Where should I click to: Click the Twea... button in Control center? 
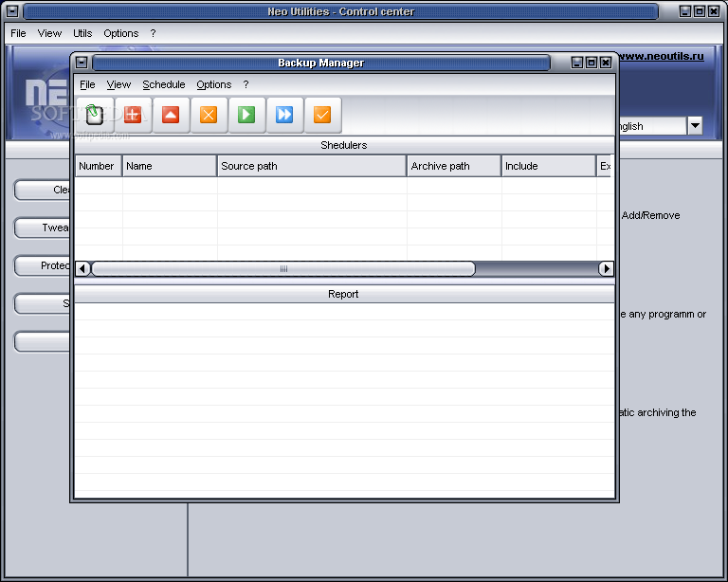[43, 227]
